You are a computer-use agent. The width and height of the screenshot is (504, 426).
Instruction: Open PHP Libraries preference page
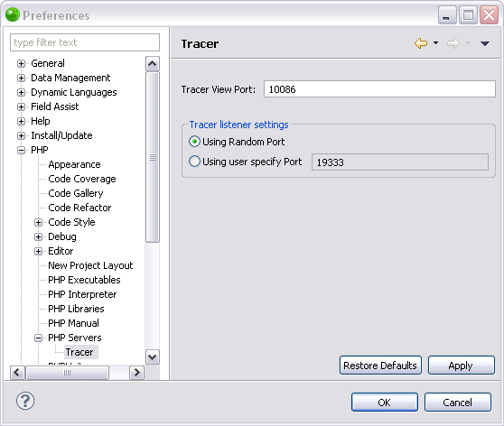(x=76, y=309)
